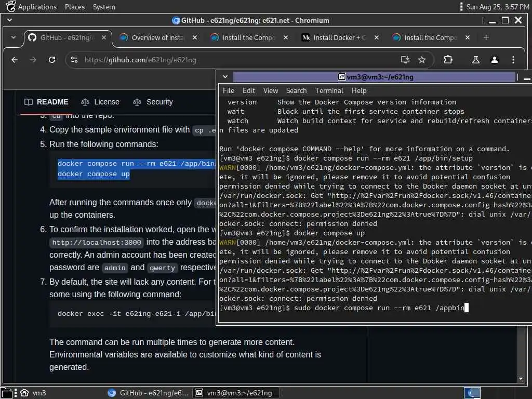Select the Security tab
Screen dimensions: 532x399
pos(153,102)
